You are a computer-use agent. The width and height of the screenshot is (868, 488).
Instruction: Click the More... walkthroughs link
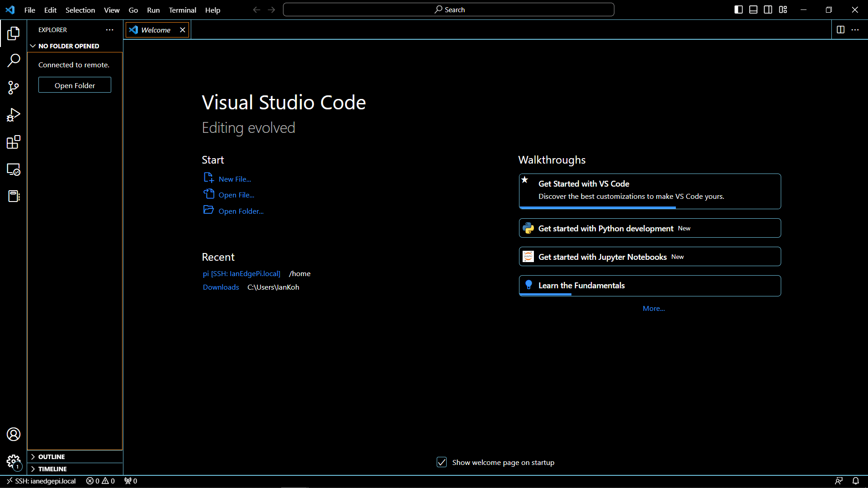click(654, 308)
